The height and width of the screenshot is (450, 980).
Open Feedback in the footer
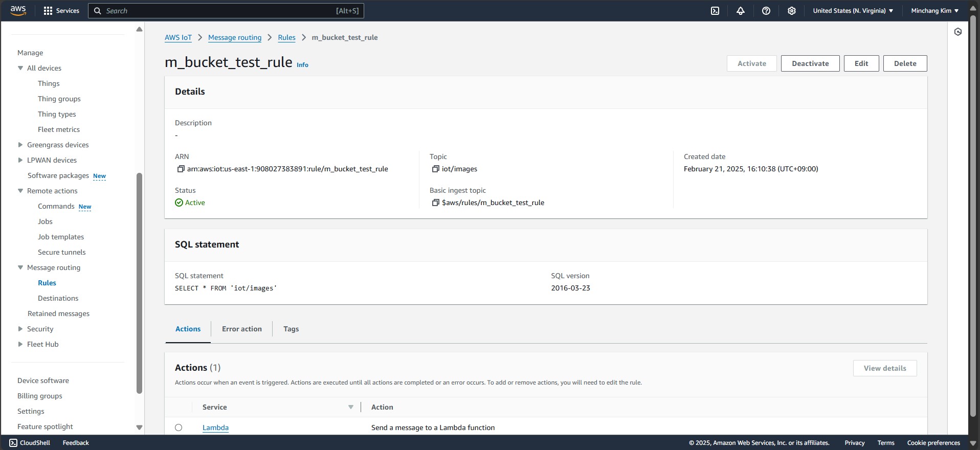(x=76, y=443)
